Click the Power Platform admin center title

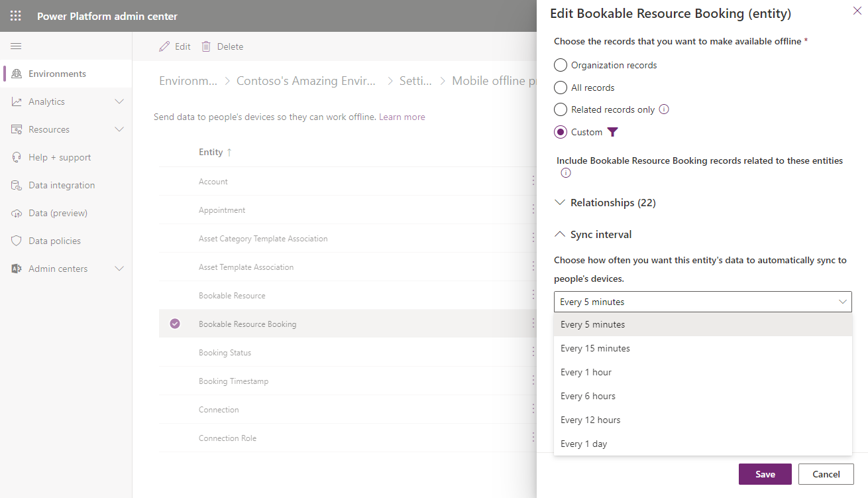(x=107, y=16)
